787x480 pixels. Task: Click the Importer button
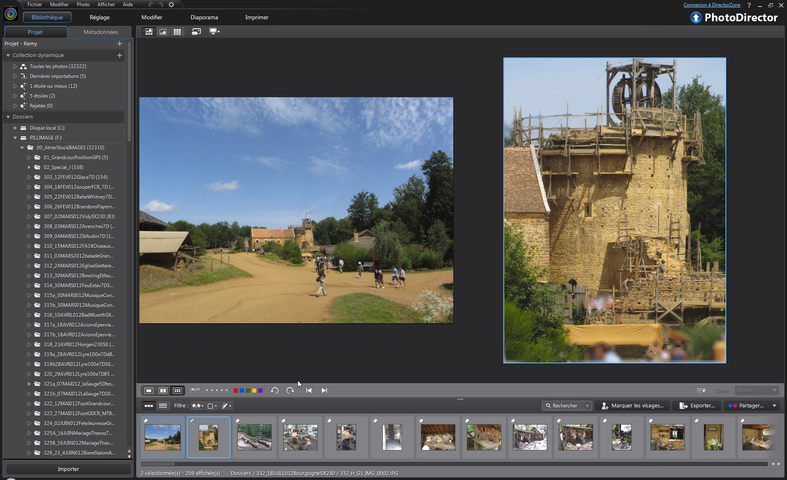coord(67,468)
